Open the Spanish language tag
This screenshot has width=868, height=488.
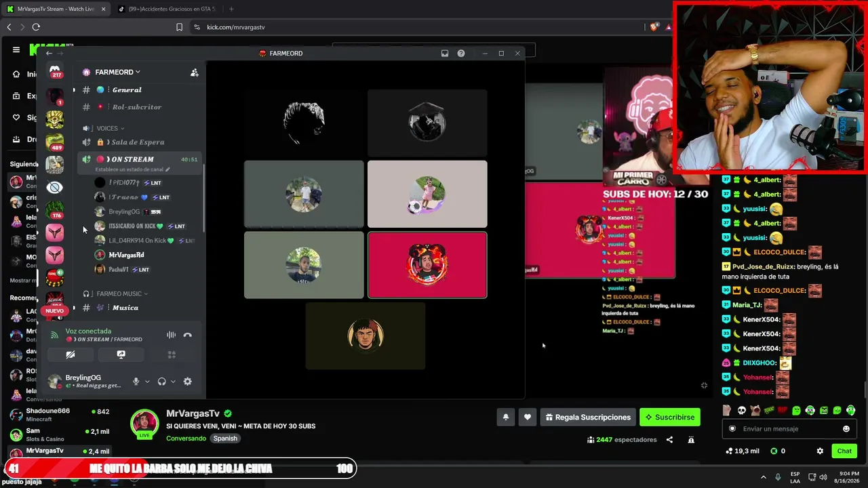coord(225,439)
